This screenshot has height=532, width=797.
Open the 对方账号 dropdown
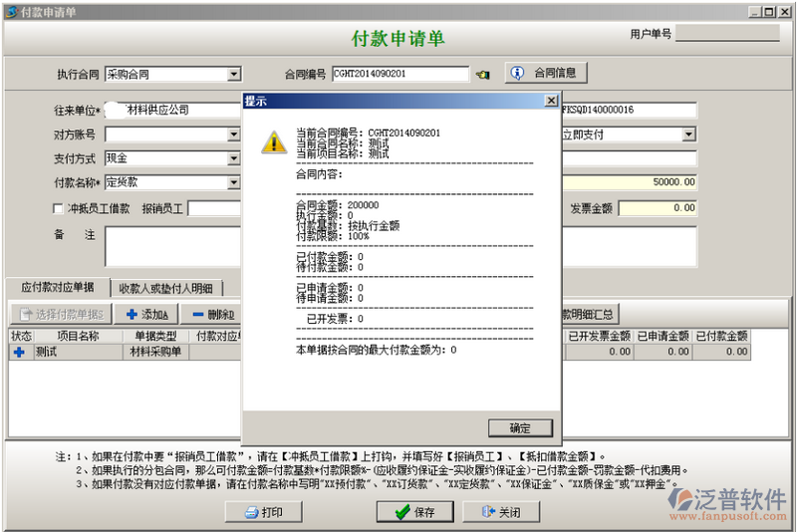coord(234,134)
